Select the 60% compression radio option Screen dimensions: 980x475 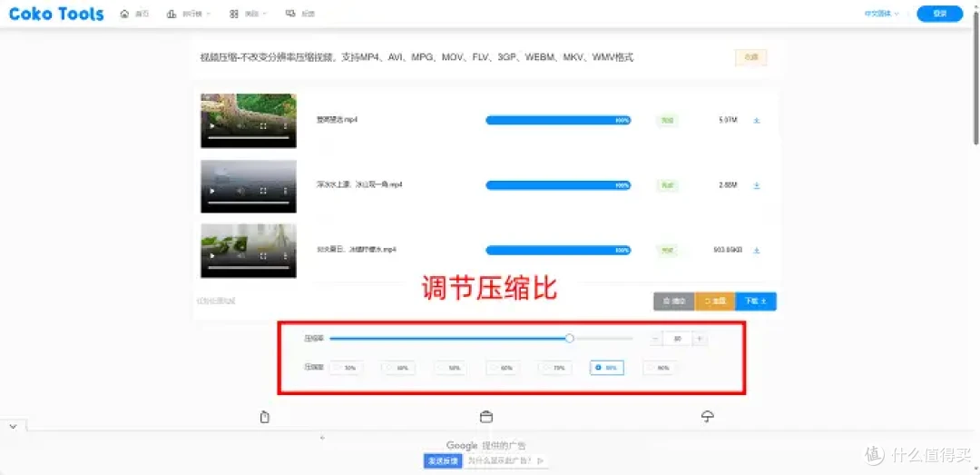pos(503,368)
